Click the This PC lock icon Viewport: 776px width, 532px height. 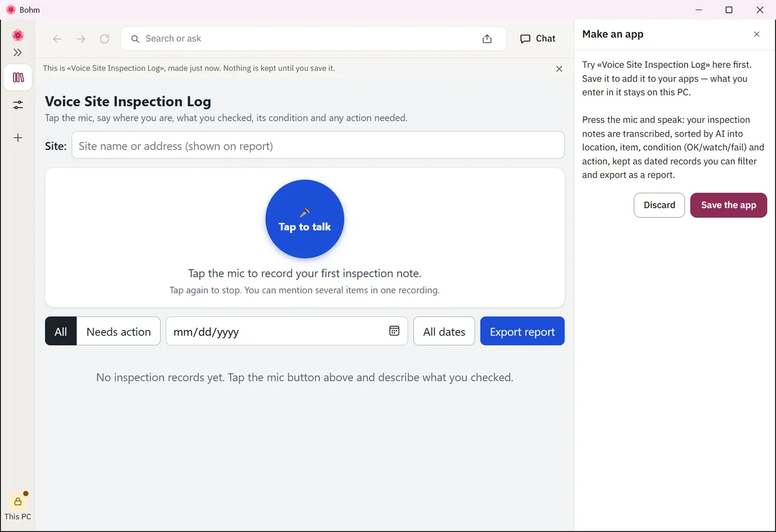(x=18, y=502)
